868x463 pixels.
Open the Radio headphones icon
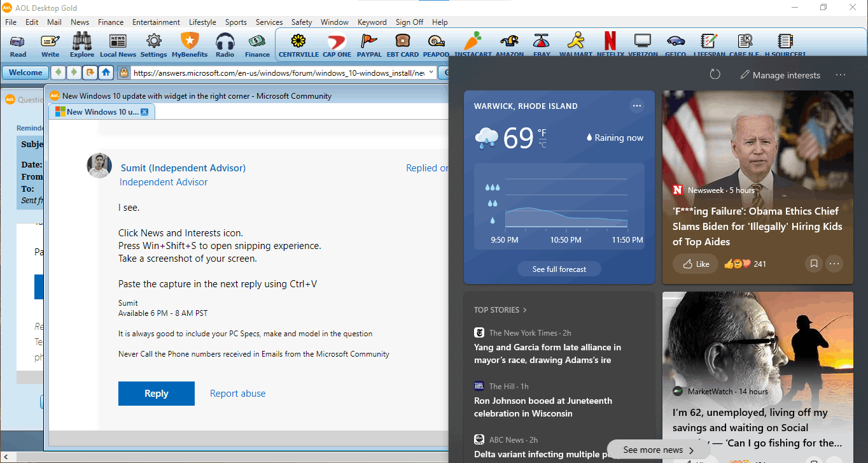tap(225, 45)
